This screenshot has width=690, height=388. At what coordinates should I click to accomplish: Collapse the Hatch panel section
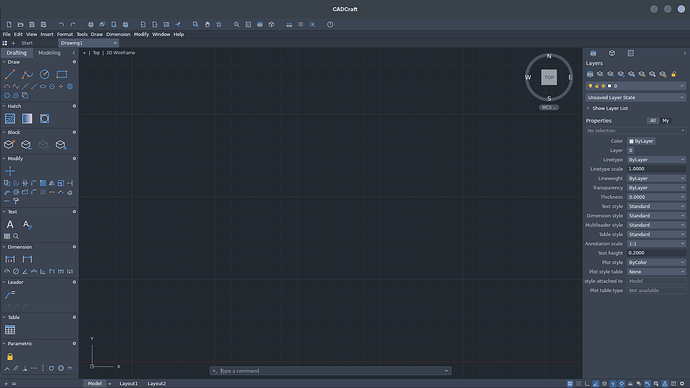click(x=4, y=106)
